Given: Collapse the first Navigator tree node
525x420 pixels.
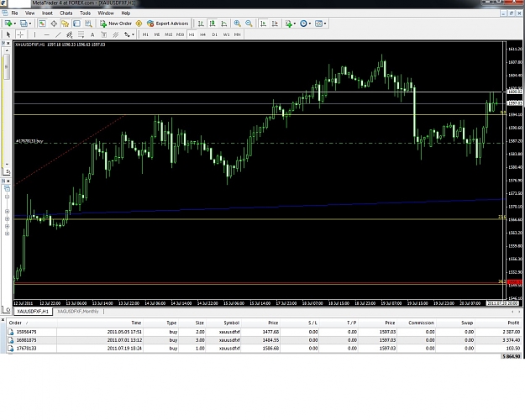Looking at the screenshot, I should (7, 197).
